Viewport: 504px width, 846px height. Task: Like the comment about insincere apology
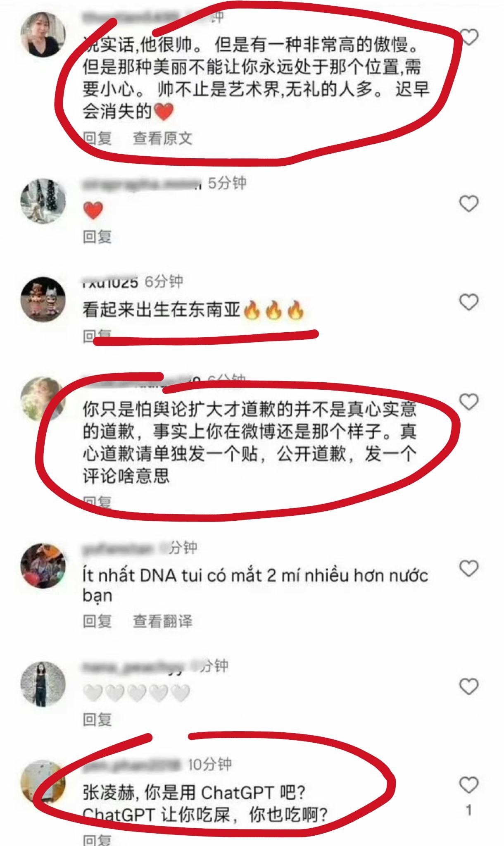click(x=469, y=402)
